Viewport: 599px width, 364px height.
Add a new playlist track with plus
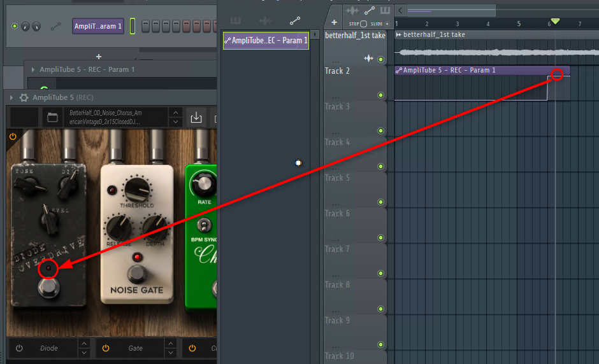point(334,22)
